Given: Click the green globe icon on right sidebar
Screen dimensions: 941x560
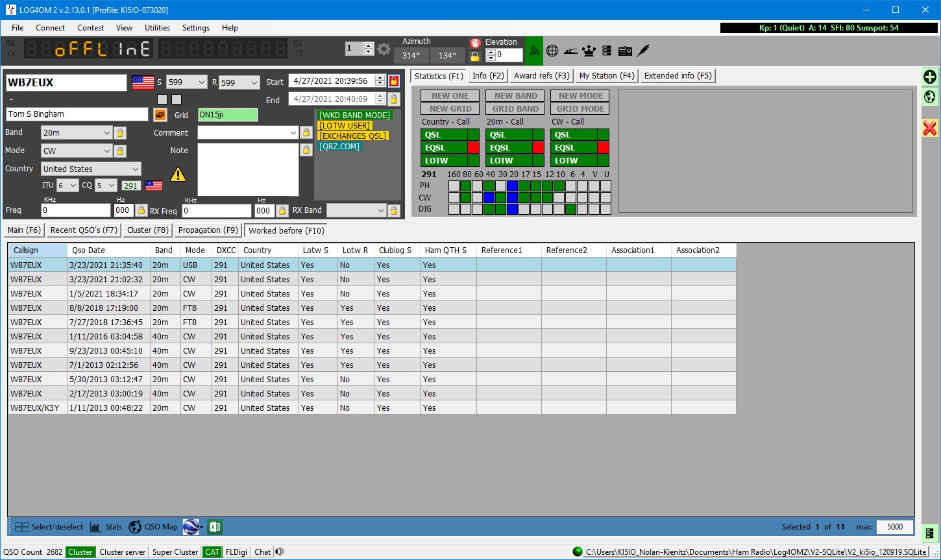Looking at the screenshot, I should [x=930, y=97].
